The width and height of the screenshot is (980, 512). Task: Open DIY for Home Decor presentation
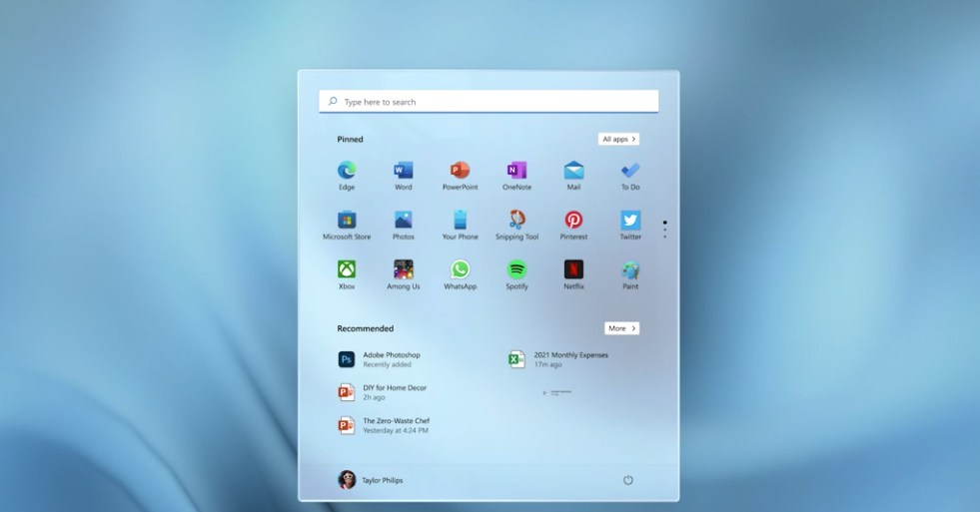(383, 392)
